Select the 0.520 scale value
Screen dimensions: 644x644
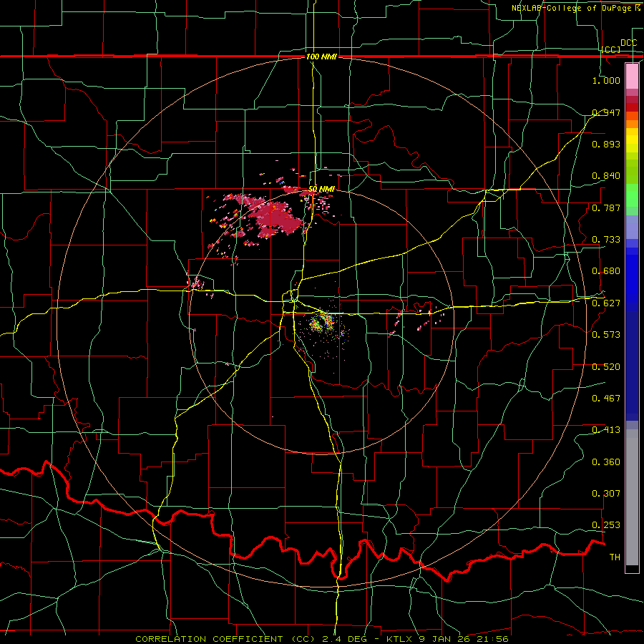pyautogui.click(x=606, y=367)
